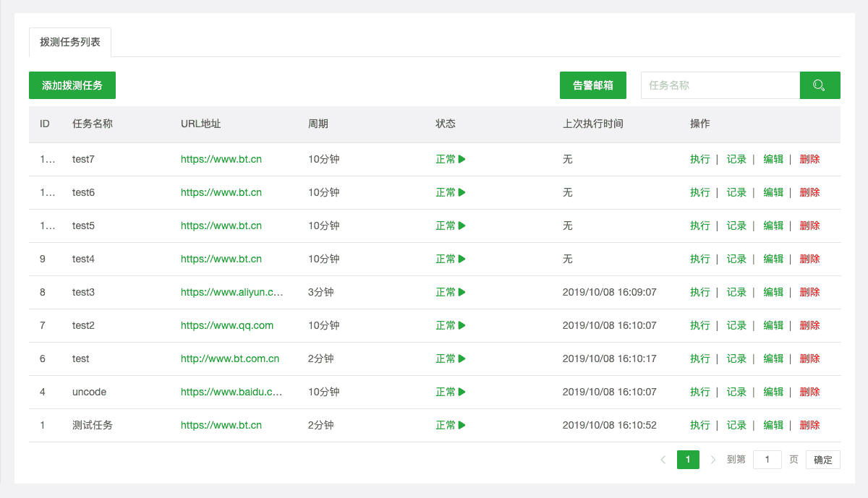Click the previous page chevron
The width and height of the screenshot is (868, 498).
(x=663, y=459)
